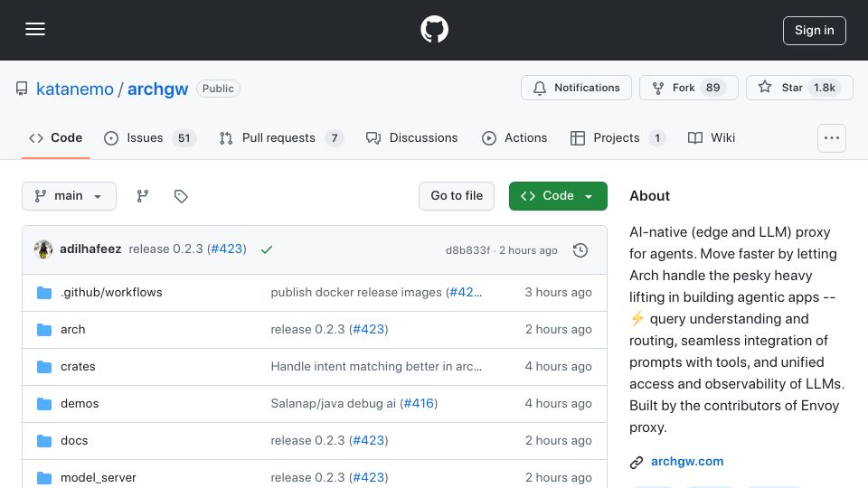View branches via the branch icon
This screenshot has width=868, height=488.
tap(143, 196)
